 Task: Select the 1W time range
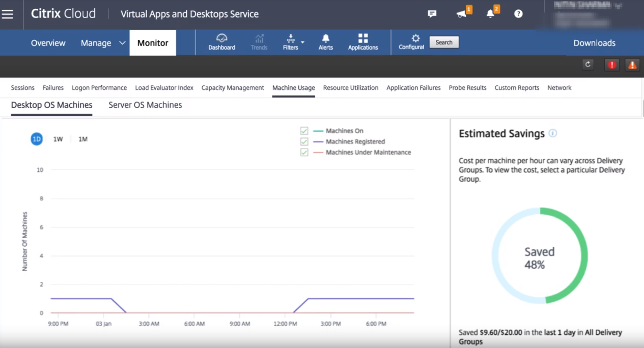click(58, 139)
